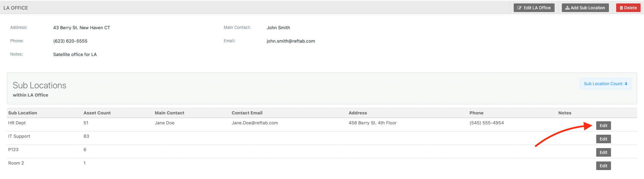Click the trash icon on Delete button
This screenshot has width=644, height=179.
click(x=621, y=8)
